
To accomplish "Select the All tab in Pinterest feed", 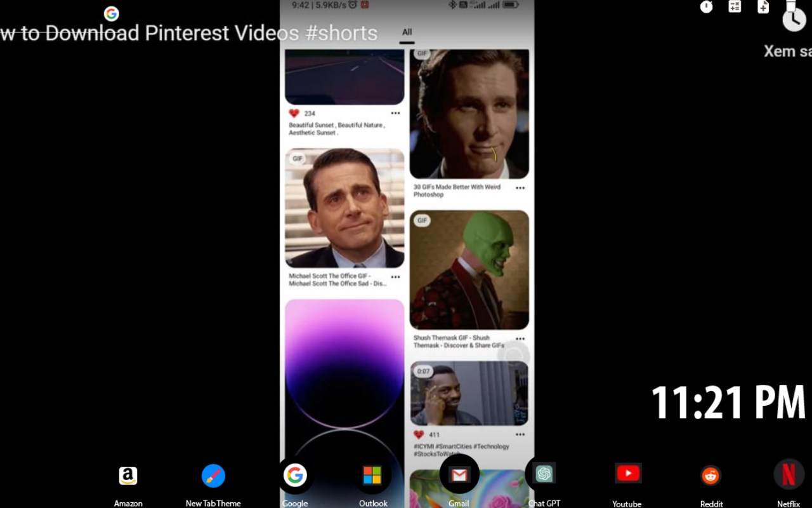I will click(x=407, y=32).
